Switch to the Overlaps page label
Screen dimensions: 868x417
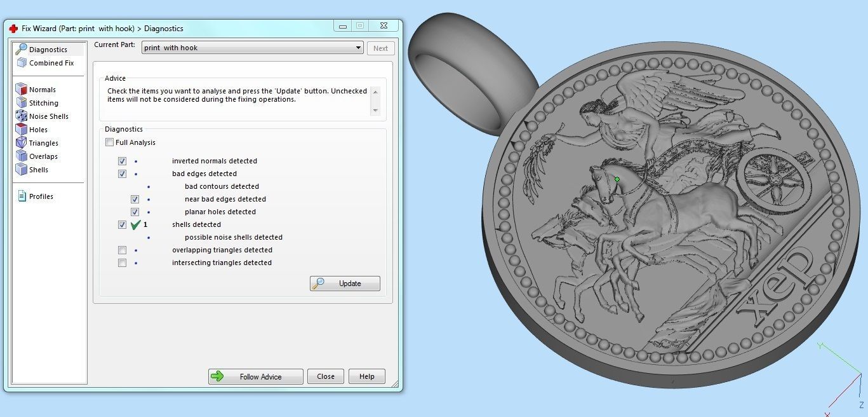point(44,156)
